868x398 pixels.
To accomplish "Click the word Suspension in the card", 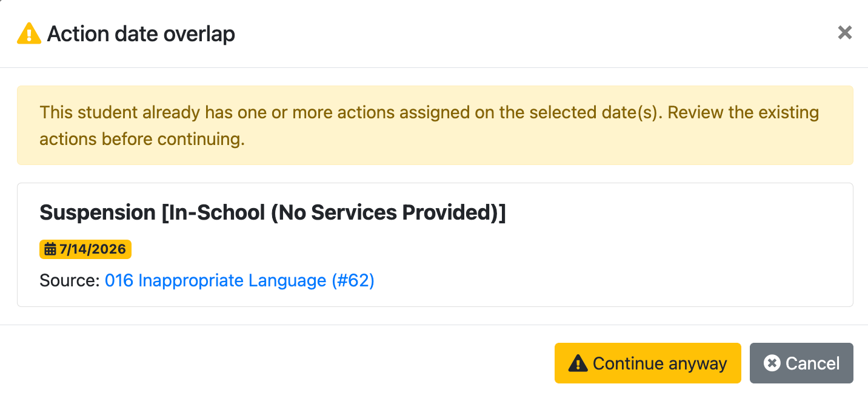I will [x=98, y=213].
